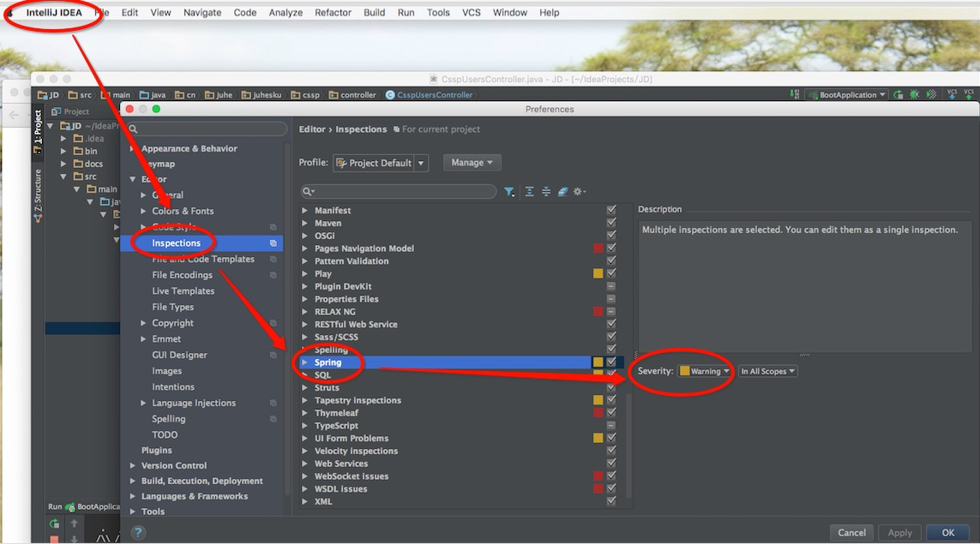Viewport: 980px width, 544px height.
Task: Toggle the Manifest inspection checkbox
Action: pyautogui.click(x=611, y=210)
